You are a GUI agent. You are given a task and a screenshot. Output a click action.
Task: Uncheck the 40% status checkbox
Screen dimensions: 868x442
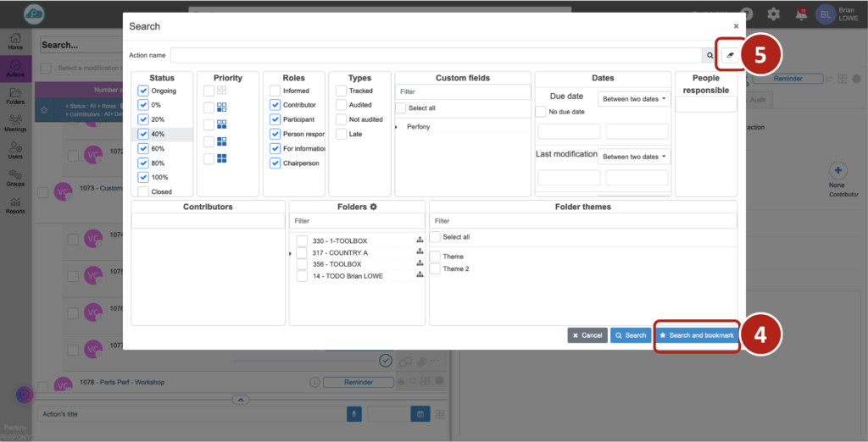143,134
